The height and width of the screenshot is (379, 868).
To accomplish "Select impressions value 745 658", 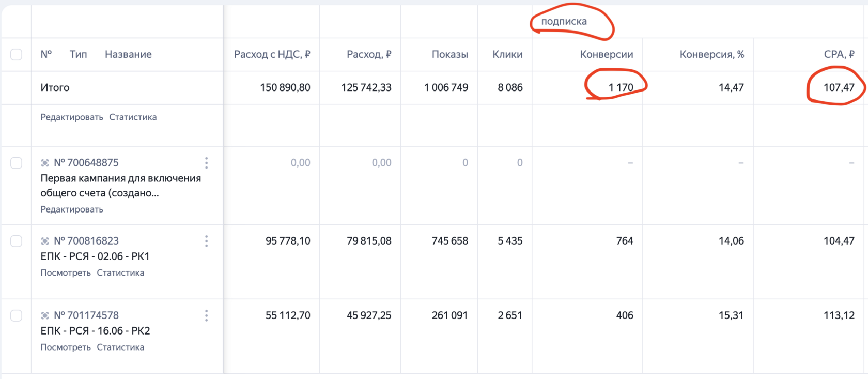I will (450, 241).
